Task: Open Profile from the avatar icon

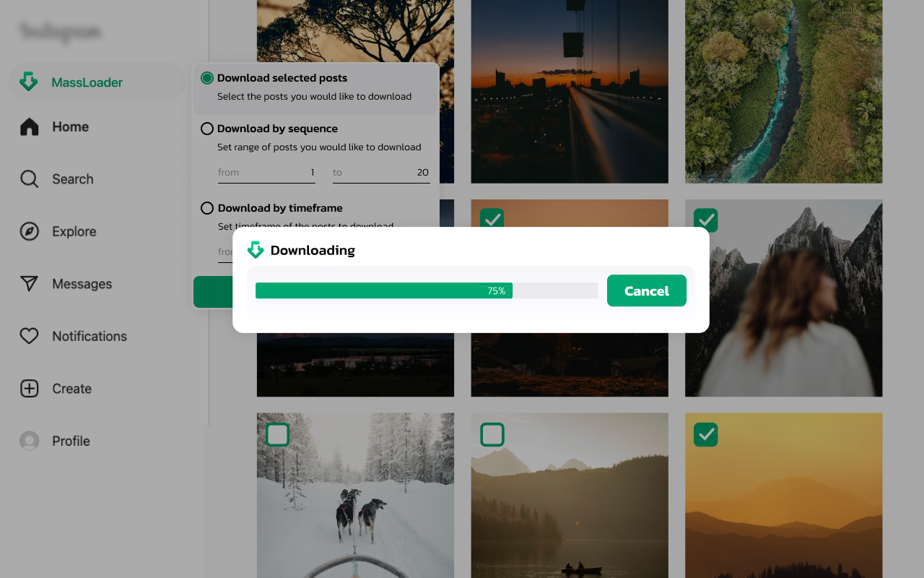Action: point(29,441)
